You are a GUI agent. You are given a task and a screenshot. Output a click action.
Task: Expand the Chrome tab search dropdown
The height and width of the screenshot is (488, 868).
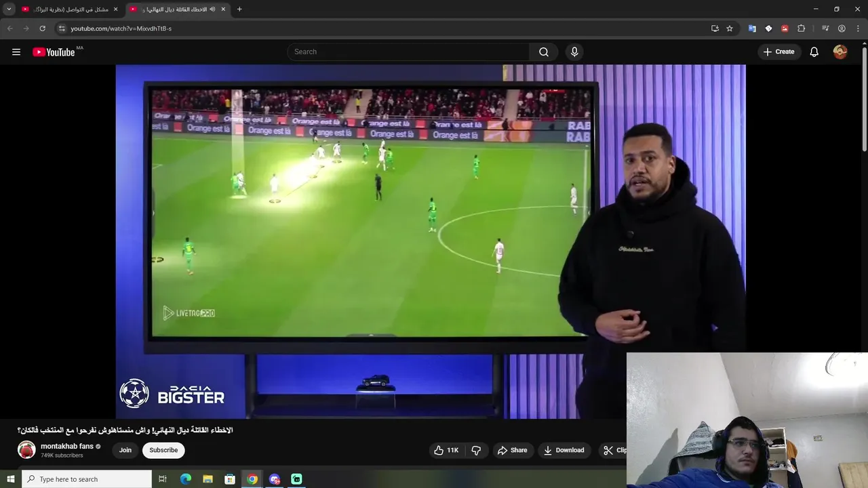click(x=9, y=9)
